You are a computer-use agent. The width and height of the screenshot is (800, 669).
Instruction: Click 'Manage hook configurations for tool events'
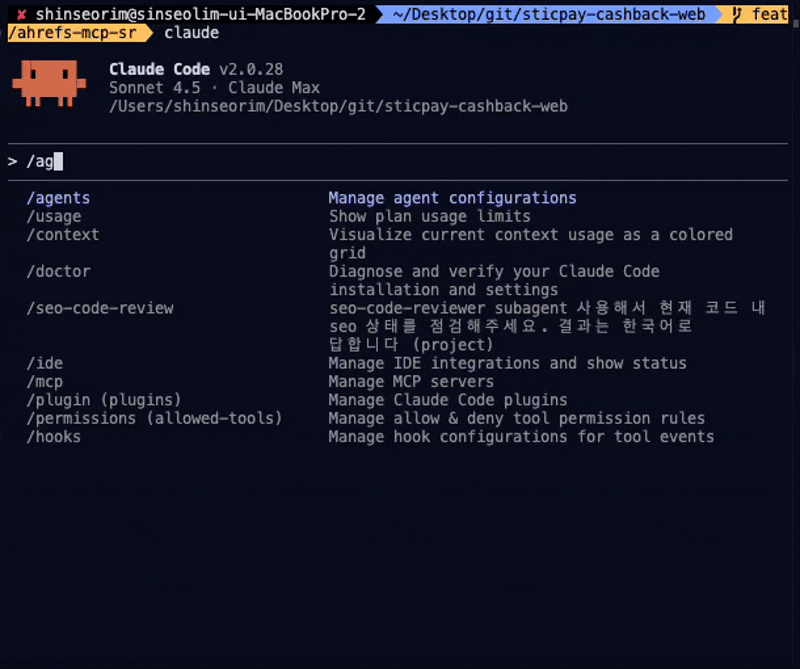click(x=521, y=437)
